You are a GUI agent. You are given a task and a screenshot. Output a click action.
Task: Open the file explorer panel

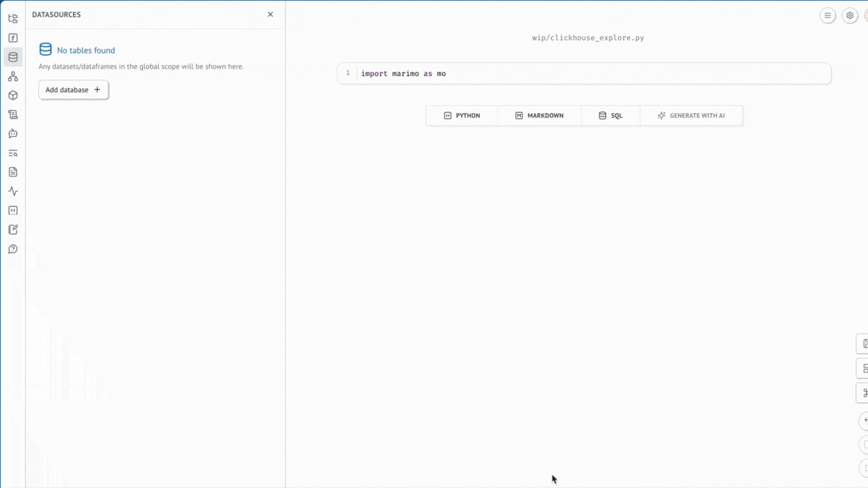[12, 18]
